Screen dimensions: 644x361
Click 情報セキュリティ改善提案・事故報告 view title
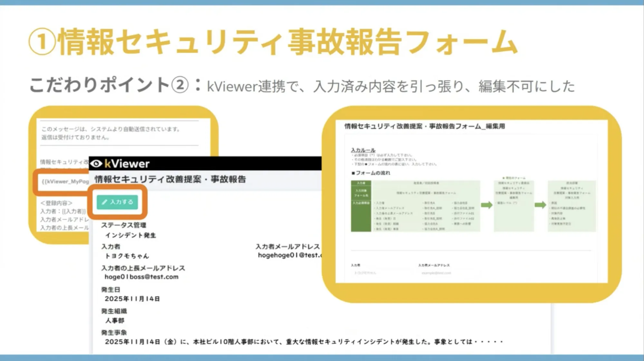click(170, 179)
